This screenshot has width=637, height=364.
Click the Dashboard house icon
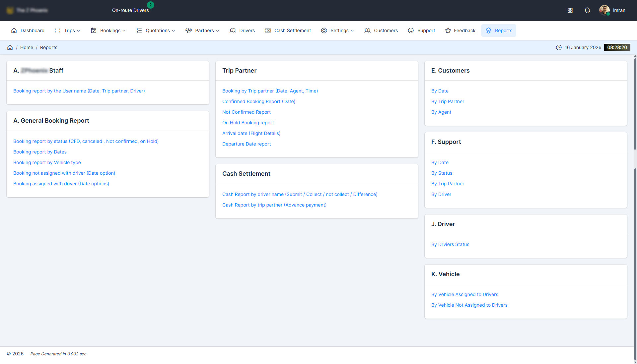pos(14,30)
